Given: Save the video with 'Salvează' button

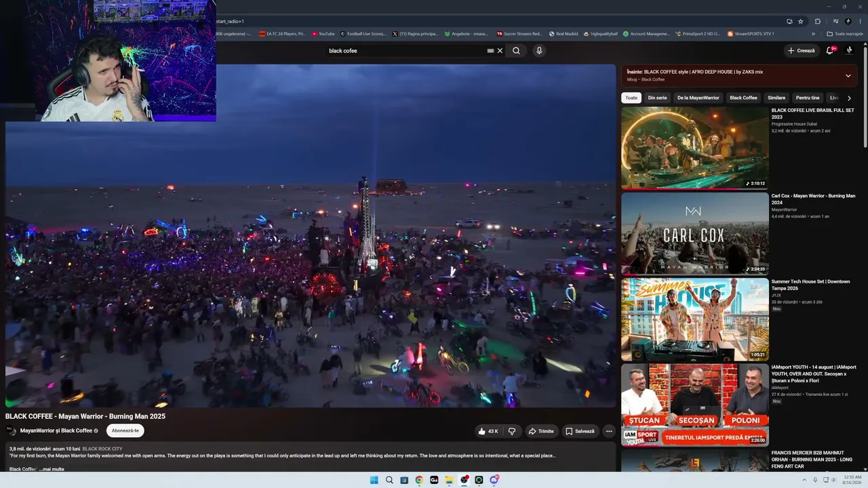Looking at the screenshot, I should point(580,431).
